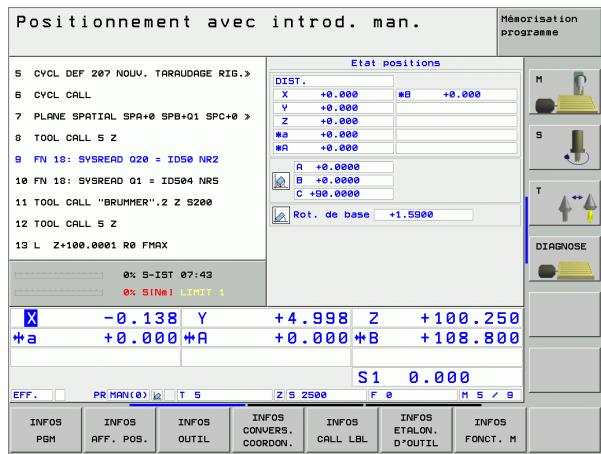Open INFOS FONCT. M soft key
The height and width of the screenshot is (454, 601).
490,430
